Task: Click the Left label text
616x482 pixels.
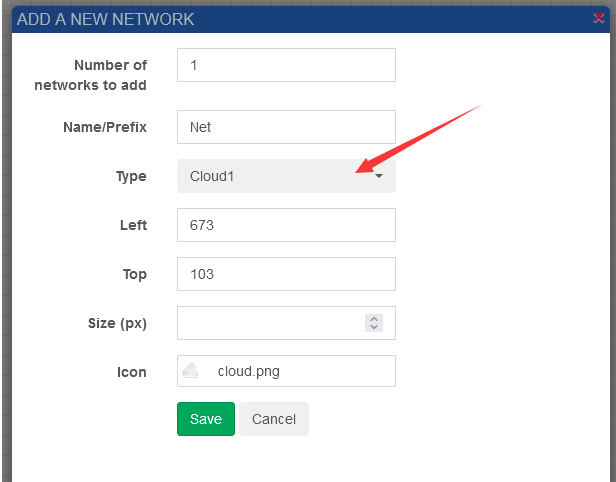Action: (x=133, y=225)
